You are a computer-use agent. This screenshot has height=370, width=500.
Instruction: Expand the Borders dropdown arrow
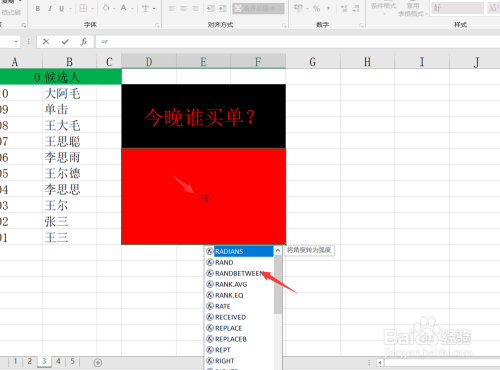tap(92, 9)
